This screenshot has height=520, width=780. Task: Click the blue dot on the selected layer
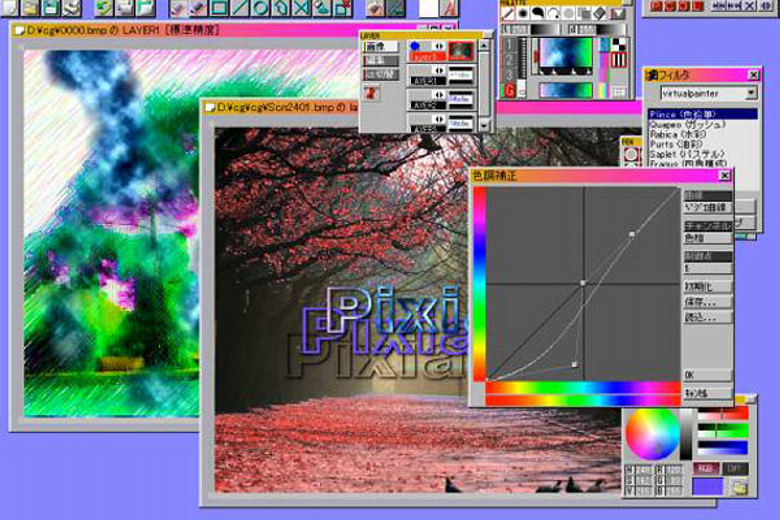(x=414, y=46)
